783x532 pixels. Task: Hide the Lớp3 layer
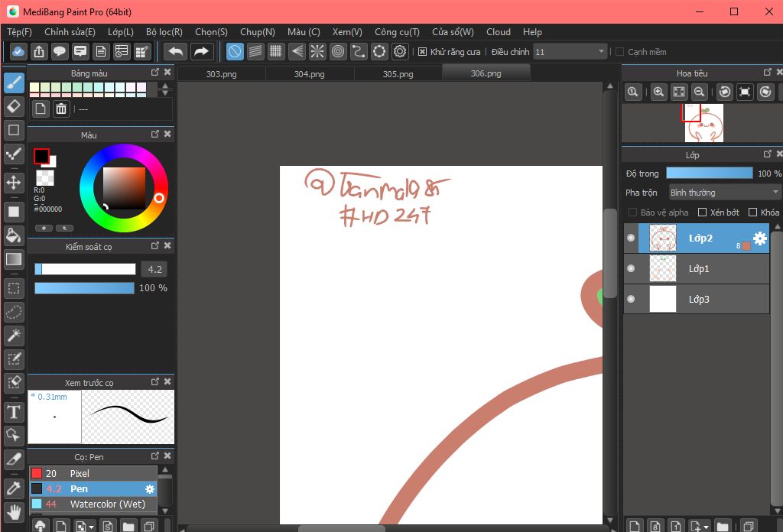[x=631, y=299]
